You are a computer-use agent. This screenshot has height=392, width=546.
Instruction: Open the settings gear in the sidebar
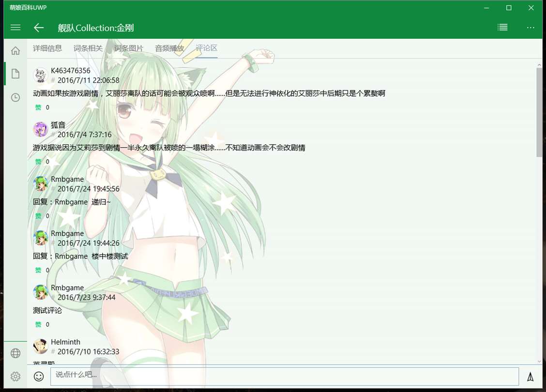click(x=15, y=377)
